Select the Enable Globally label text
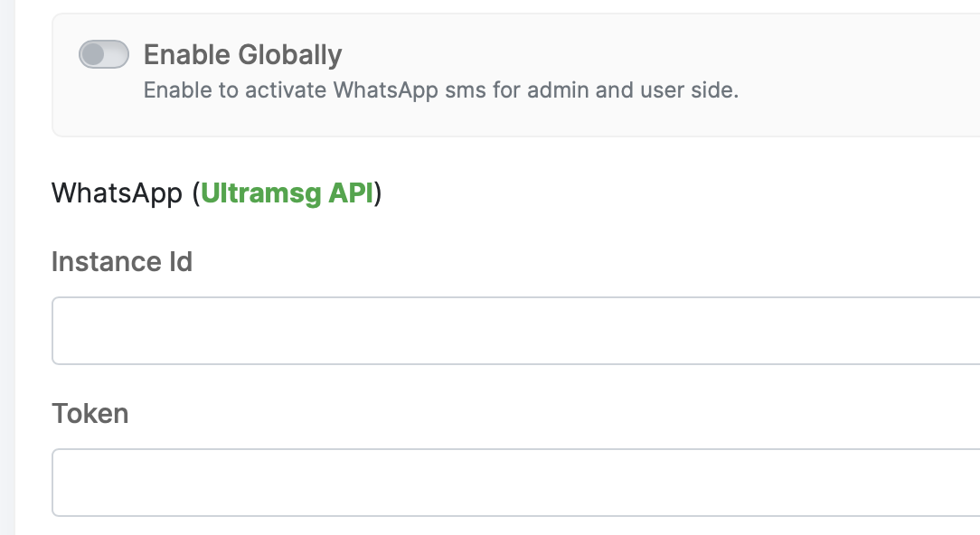This screenshot has width=980, height=535. click(243, 55)
